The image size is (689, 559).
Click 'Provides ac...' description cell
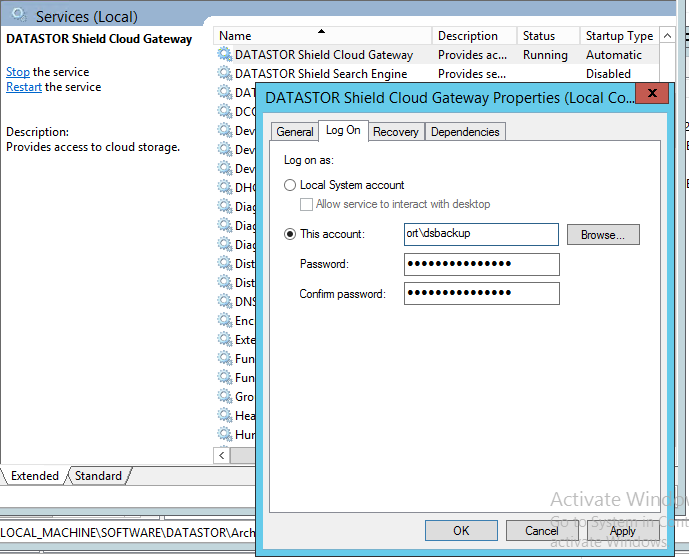click(472, 55)
